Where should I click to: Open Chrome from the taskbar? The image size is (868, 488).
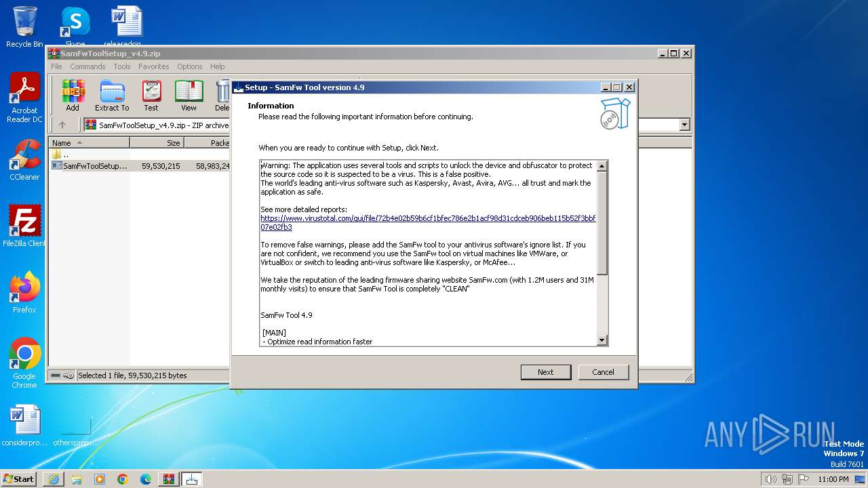pyautogui.click(x=123, y=479)
